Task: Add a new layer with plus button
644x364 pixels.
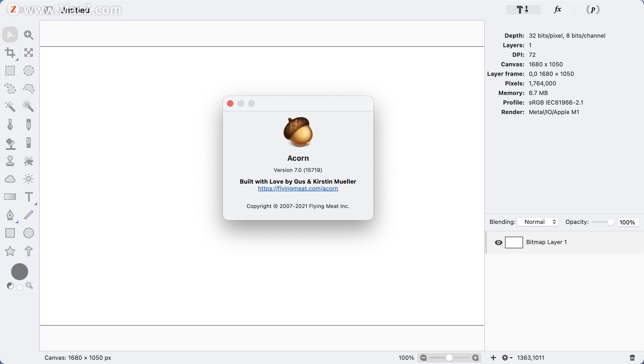Action: point(493,358)
